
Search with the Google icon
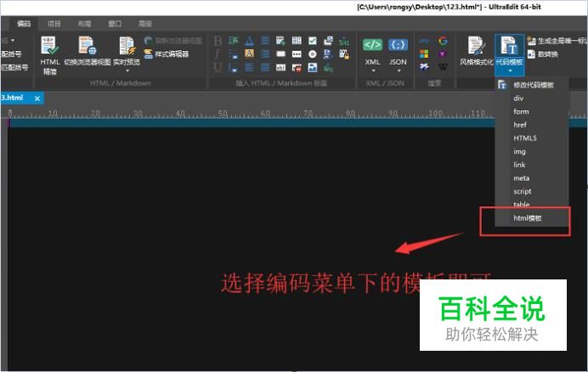[443, 41]
